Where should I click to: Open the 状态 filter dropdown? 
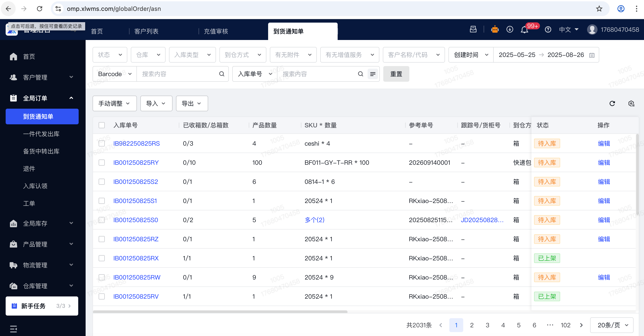[110, 55]
